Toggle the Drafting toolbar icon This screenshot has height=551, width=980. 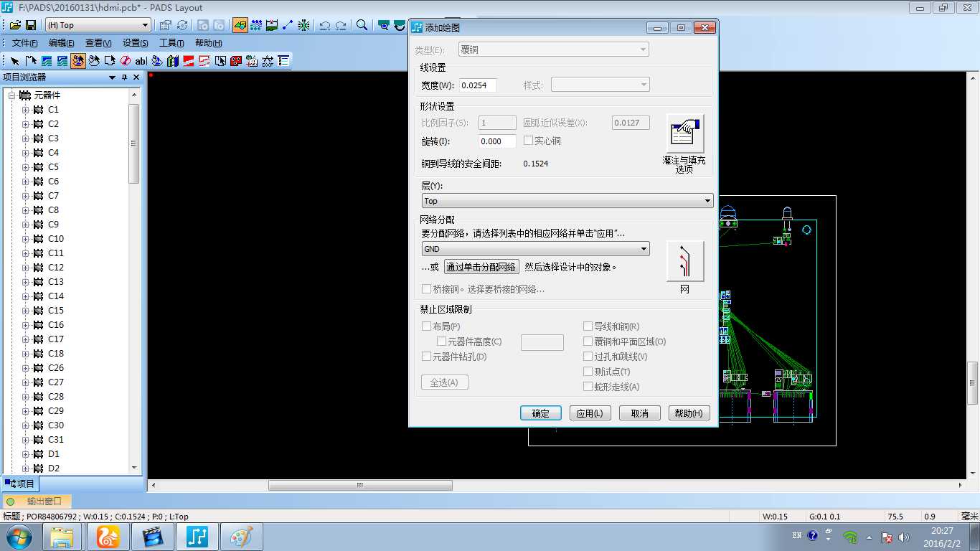(x=240, y=25)
